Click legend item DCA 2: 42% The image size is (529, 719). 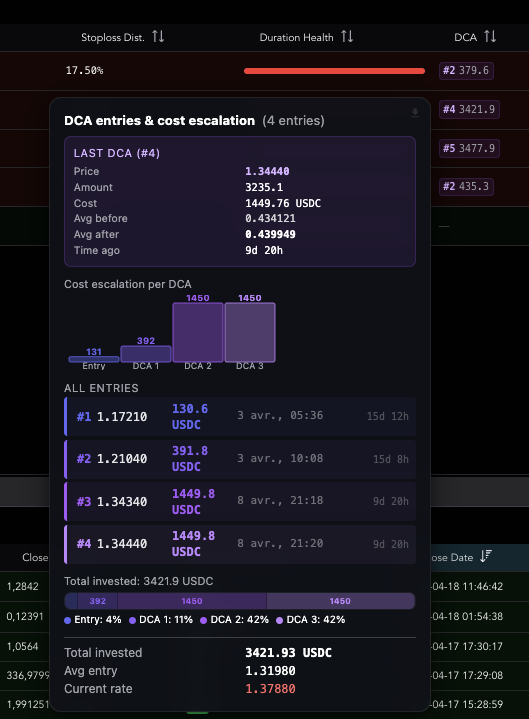pos(235,620)
